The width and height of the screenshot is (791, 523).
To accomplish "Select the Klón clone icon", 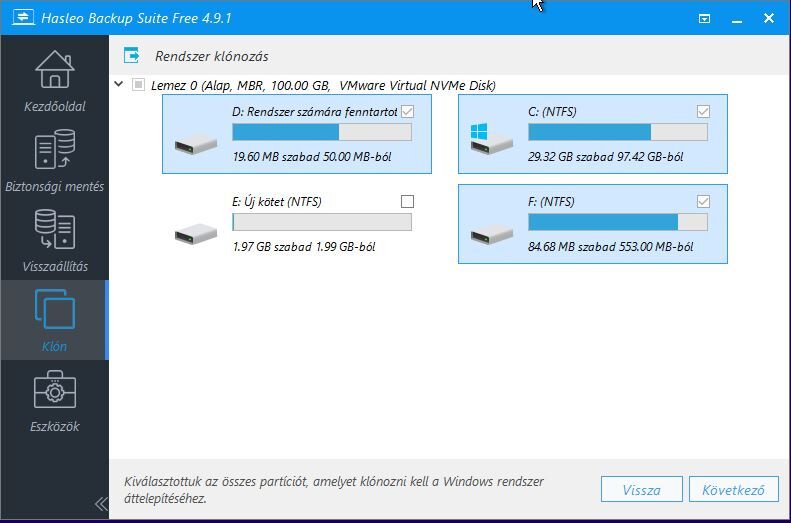I will [x=54, y=309].
